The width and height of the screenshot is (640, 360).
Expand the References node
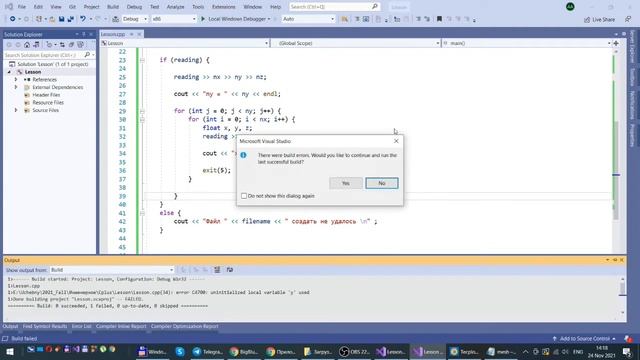[16, 80]
